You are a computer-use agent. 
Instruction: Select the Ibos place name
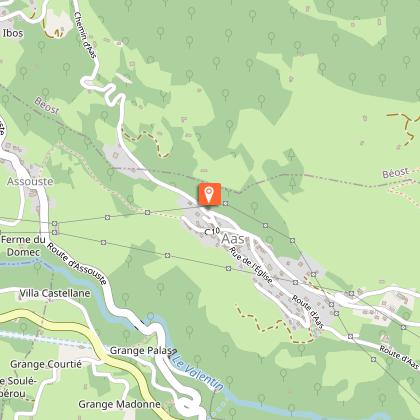pos(13,33)
